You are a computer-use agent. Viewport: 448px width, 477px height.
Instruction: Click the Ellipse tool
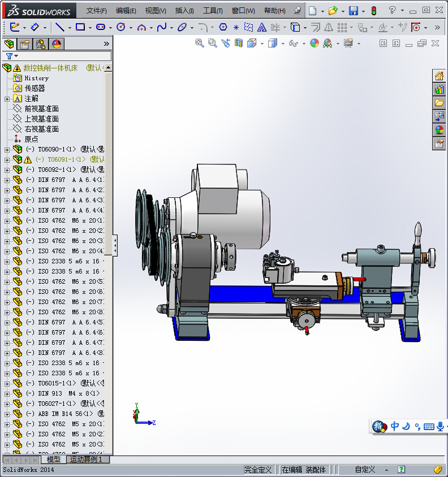point(182,27)
